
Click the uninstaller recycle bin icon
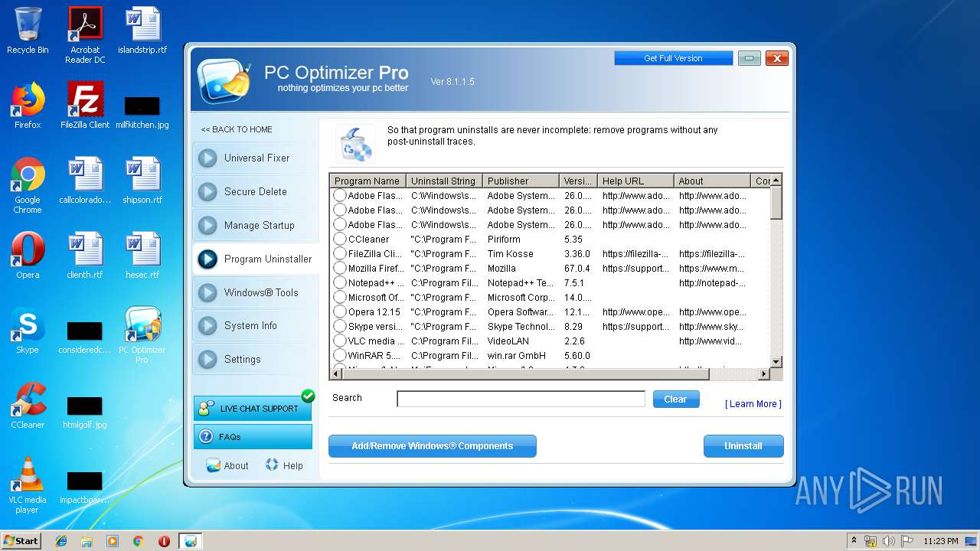(356, 143)
